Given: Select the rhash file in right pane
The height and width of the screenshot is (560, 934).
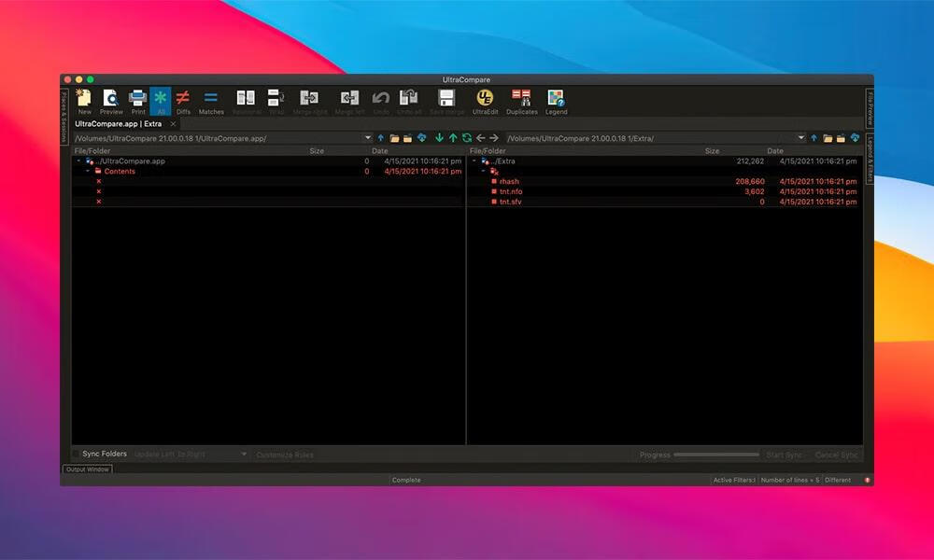Looking at the screenshot, I should click(509, 181).
